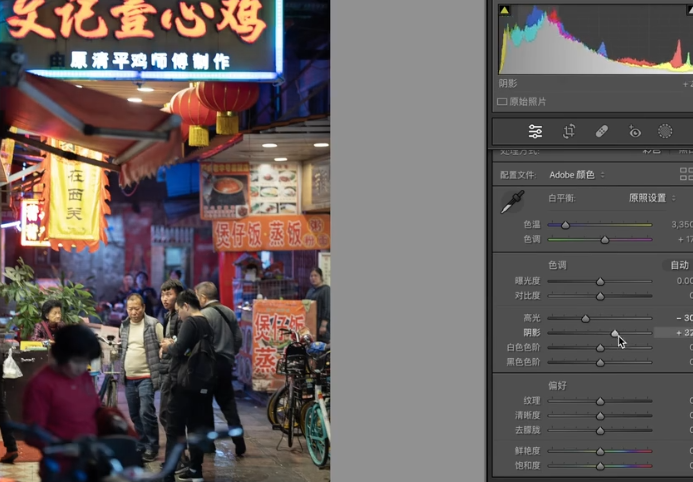Click the 白色色阶 slider handle
Image resolution: width=693 pixels, height=482 pixels.
(600, 348)
